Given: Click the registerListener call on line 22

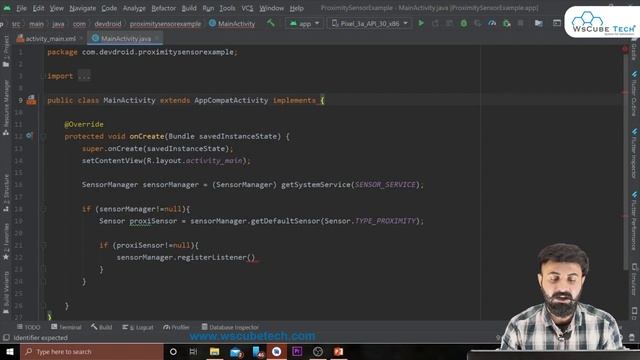Looking at the screenshot, I should pyautogui.click(x=212, y=258).
